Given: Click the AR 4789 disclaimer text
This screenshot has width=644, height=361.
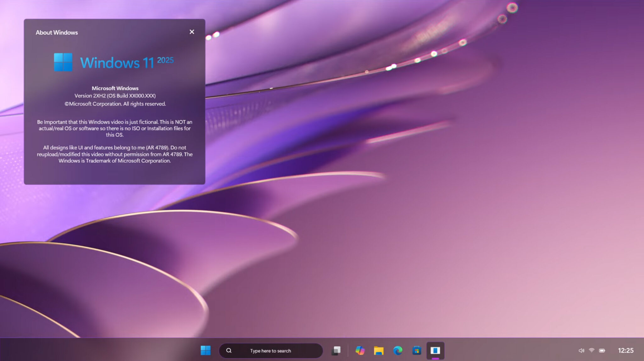Looking at the screenshot, I should (115, 154).
